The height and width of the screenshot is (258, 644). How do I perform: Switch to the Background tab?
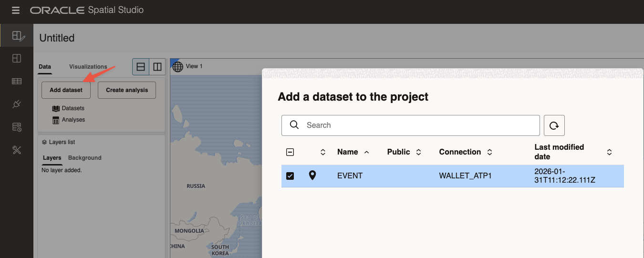[84, 158]
